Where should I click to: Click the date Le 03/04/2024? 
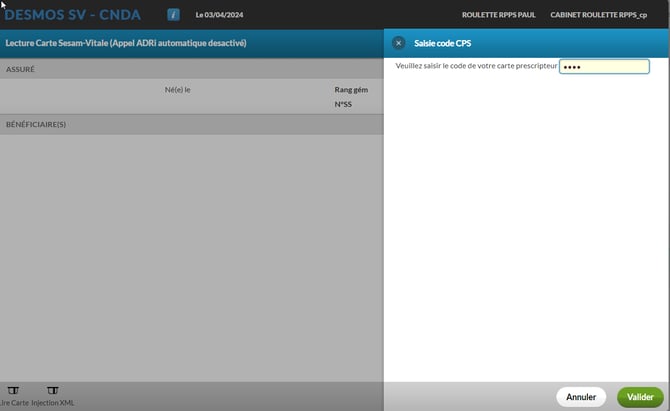point(219,15)
